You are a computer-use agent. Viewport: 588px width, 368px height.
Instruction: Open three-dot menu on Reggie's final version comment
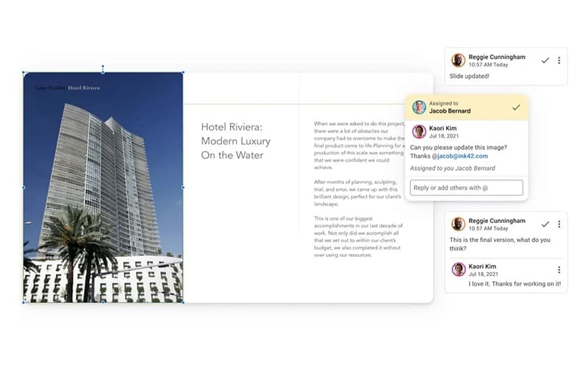pyautogui.click(x=559, y=224)
